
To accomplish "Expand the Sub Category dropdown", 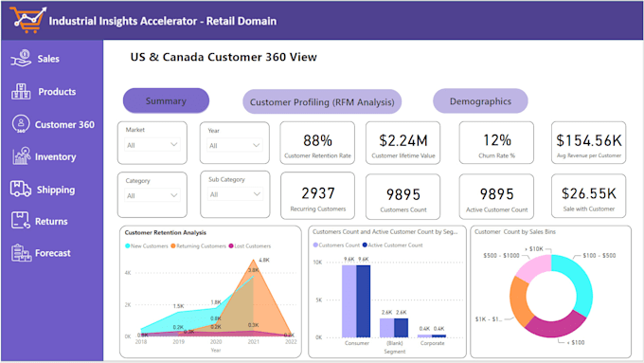I will (235, 194).
